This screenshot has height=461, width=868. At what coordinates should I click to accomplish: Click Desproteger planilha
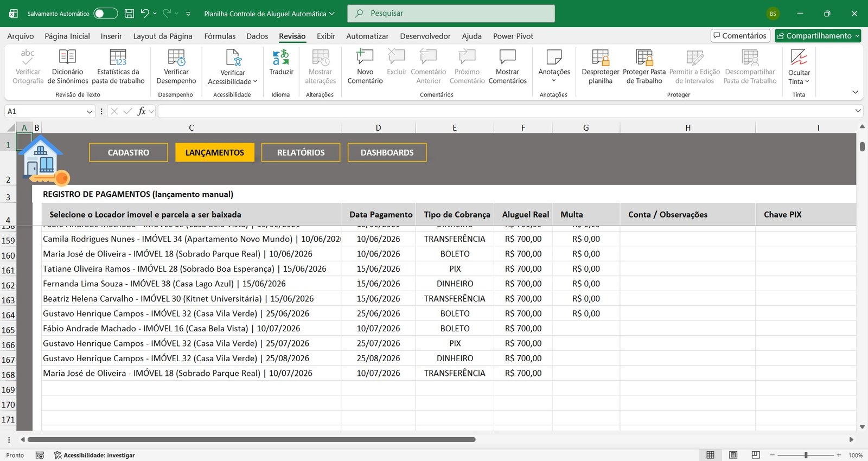[600, 67]
